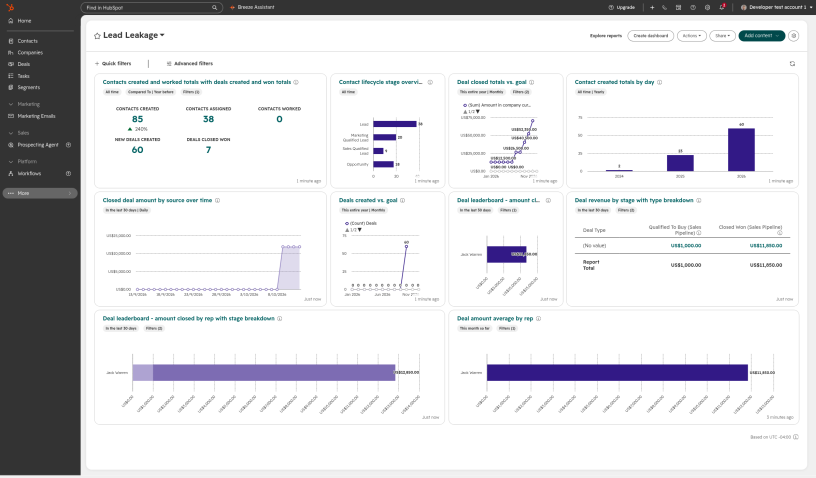This screenshot has width=816, height=478.
Task: Open the marketplace icon in the top bar
Action: coord(679,7)
